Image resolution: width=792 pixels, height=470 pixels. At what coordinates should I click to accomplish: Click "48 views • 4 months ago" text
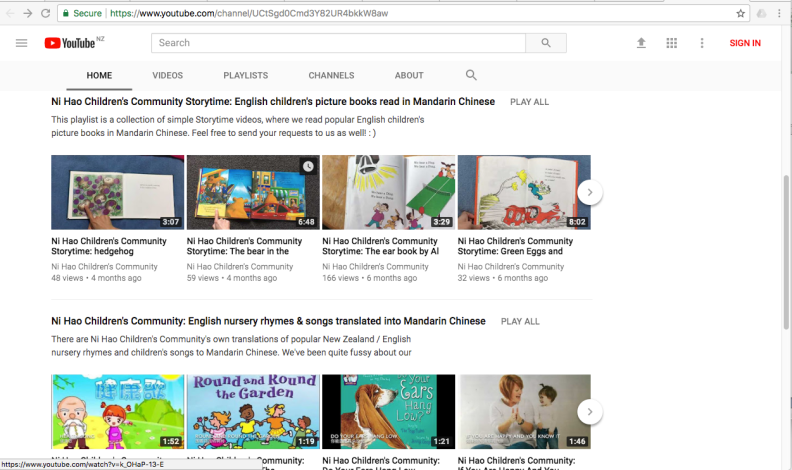point(96,278)
